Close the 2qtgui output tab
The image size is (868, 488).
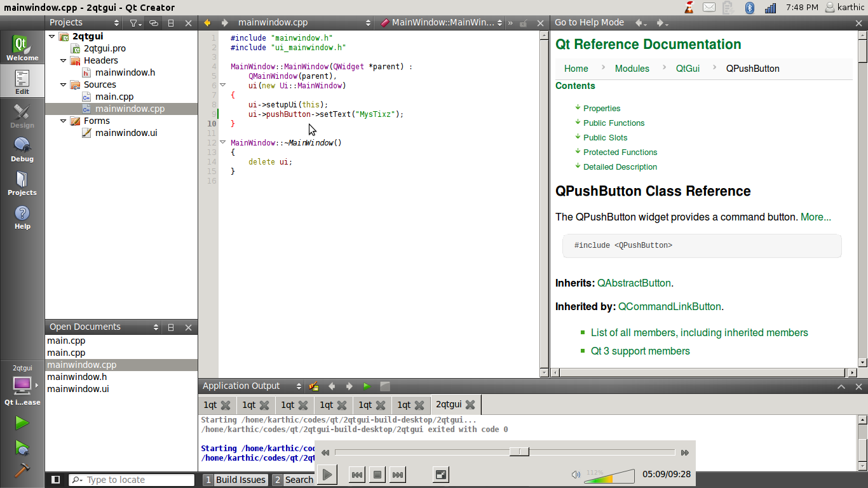tap(470, 405)
